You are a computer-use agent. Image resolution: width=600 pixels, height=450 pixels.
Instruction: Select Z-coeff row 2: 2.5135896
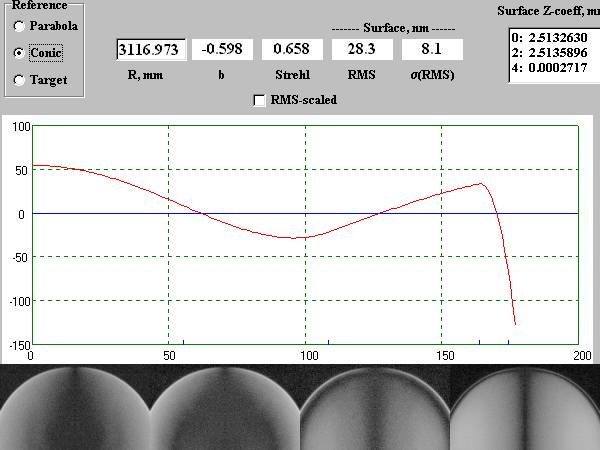coord(549,52)
